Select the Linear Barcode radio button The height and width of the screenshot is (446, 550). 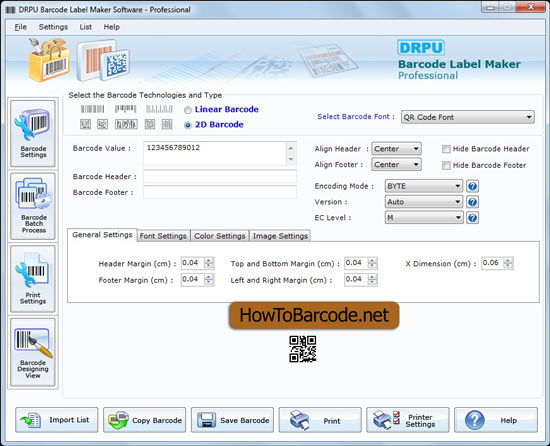[x=188, y=110]
